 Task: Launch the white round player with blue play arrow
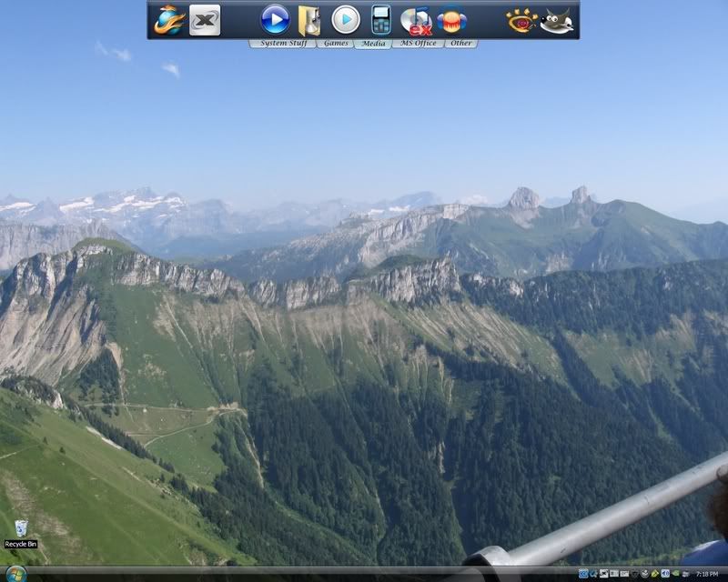346,20
